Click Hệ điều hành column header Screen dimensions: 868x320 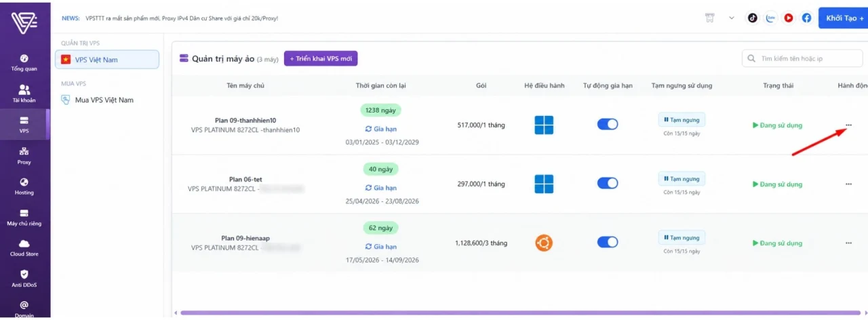click(544, 86)
